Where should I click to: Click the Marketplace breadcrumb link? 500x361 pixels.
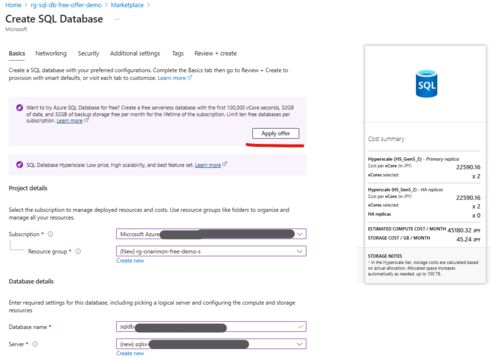(x=127, y=5)
